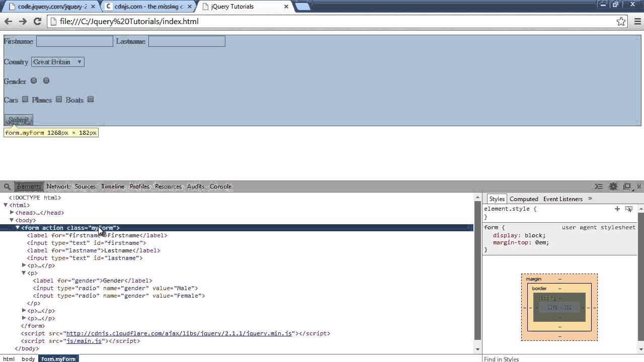
Task: Click into the Firstname text field
Action: click(x=74, y=41)
